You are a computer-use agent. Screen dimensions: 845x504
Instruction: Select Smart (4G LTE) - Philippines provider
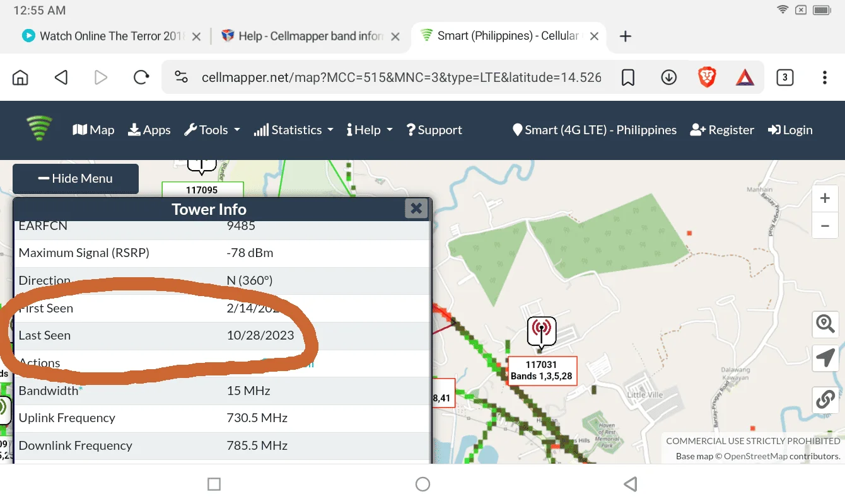(x=595, y=130)
